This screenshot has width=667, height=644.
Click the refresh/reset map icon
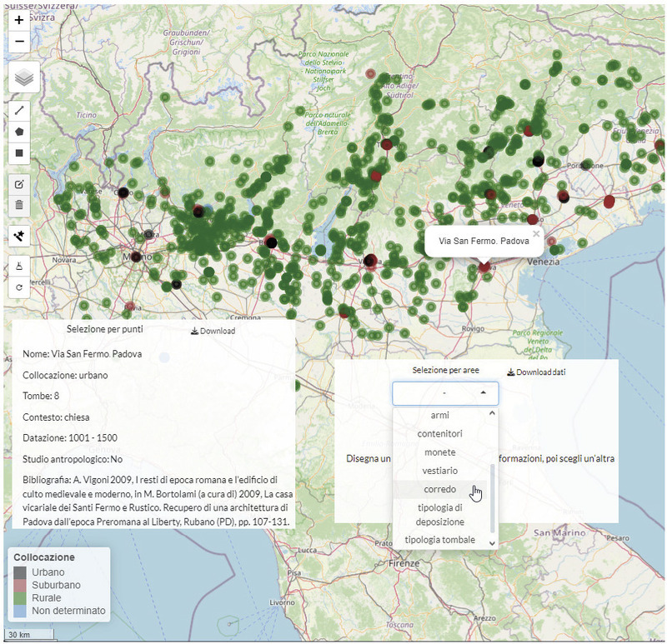pyautogui.click(x=19, y=287)
